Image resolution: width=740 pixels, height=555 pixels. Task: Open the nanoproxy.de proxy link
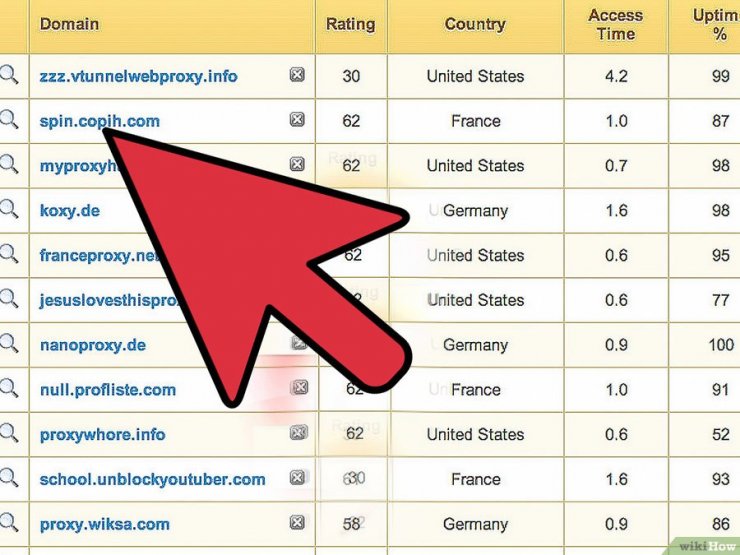(x=93, y=345)
